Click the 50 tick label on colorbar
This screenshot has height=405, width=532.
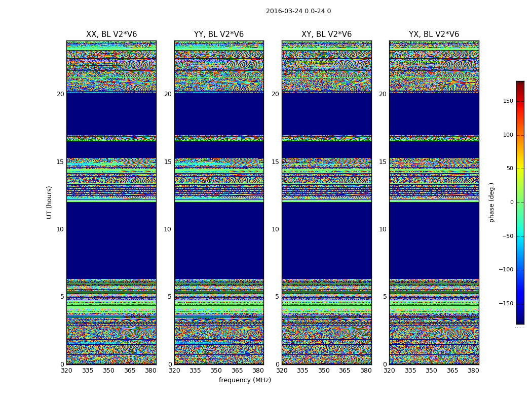(509, 169)
